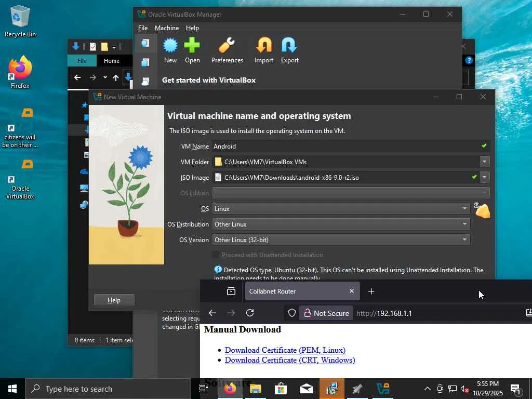The height and width of the screenshot is (399, 532).
Task: Select the middle stacked-squares icon in VirtualBox sidebar
Action: pyautogui.click(x=145, y=62)
